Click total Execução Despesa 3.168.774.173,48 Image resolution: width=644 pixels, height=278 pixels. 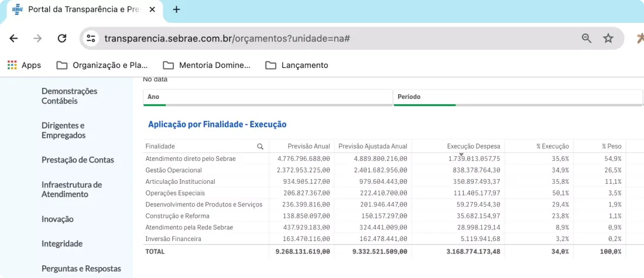coord(474,252)
